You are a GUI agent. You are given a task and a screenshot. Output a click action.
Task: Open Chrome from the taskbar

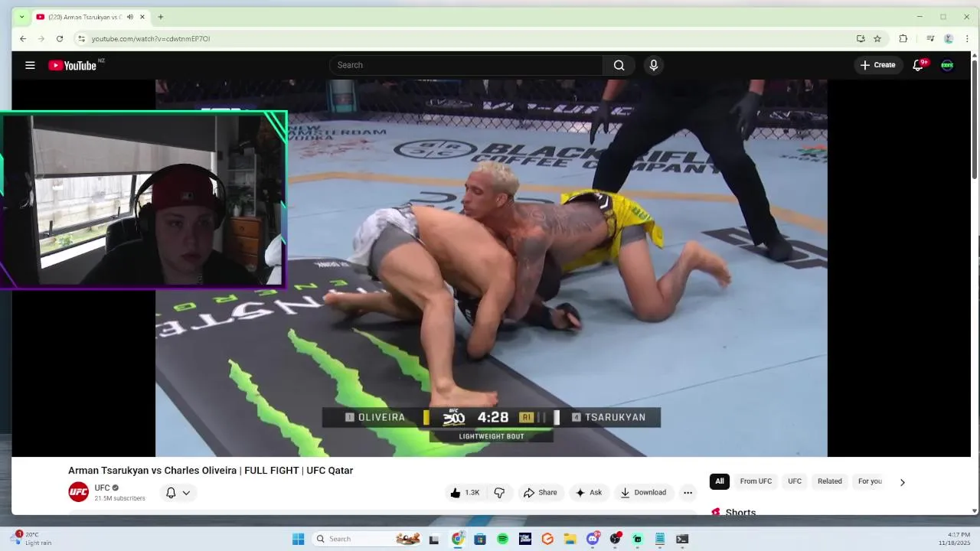[x=458, y=539]
